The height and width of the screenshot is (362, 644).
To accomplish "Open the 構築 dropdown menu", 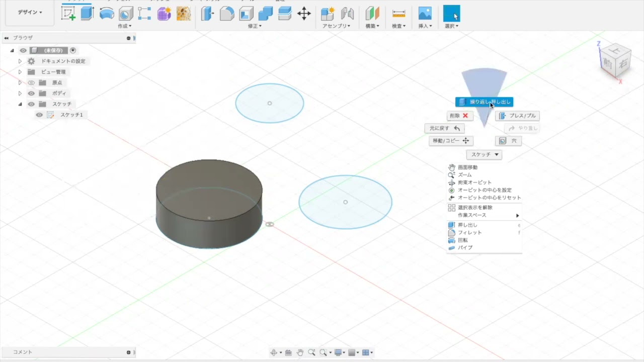I will (x=372, y=26).
